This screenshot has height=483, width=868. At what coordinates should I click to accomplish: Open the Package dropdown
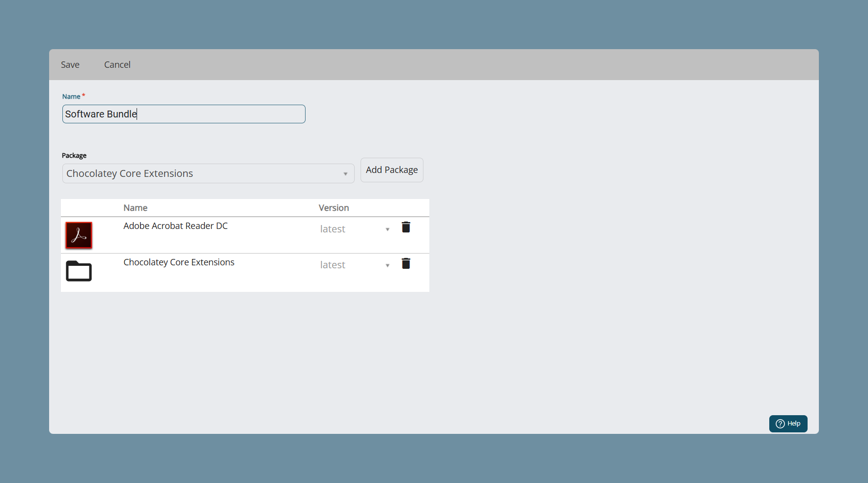click(208, 173)
